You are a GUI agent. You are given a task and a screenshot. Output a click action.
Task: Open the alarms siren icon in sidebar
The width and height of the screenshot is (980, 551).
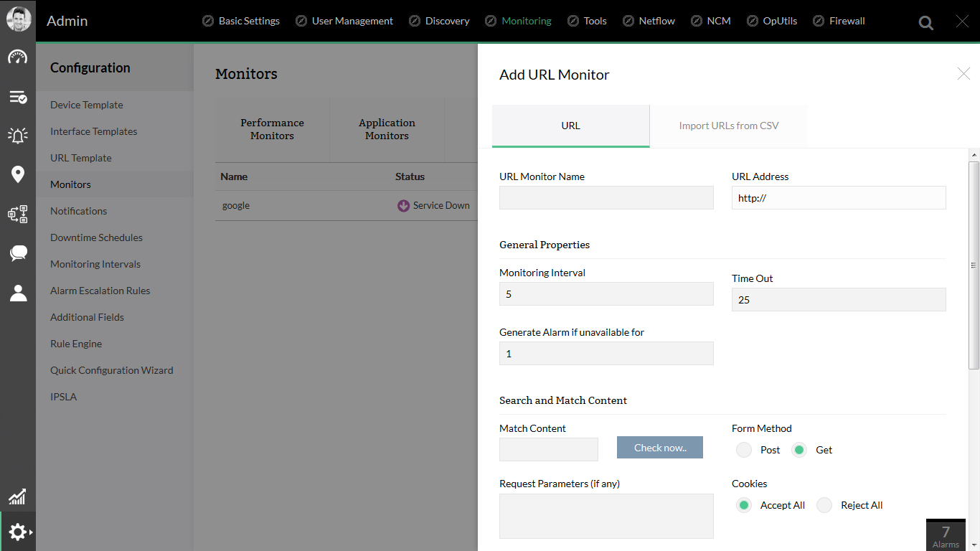coord(18,136)
